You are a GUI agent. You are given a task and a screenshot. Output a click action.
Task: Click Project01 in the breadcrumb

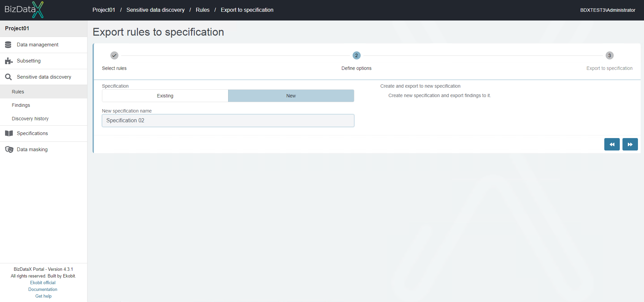tap(104, 10)
